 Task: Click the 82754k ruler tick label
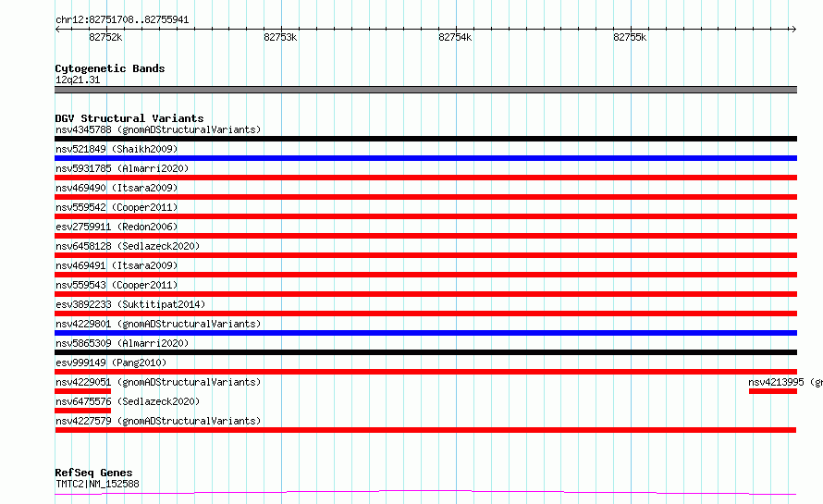pyautogui.click(x=455, y=37)
